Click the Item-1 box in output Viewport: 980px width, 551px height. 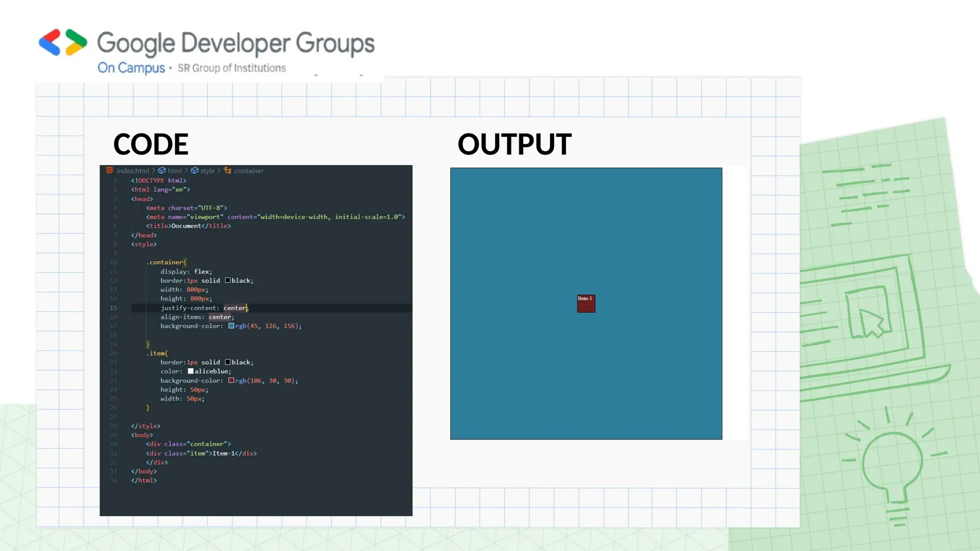pyautogui.click(x=586, y=304)
